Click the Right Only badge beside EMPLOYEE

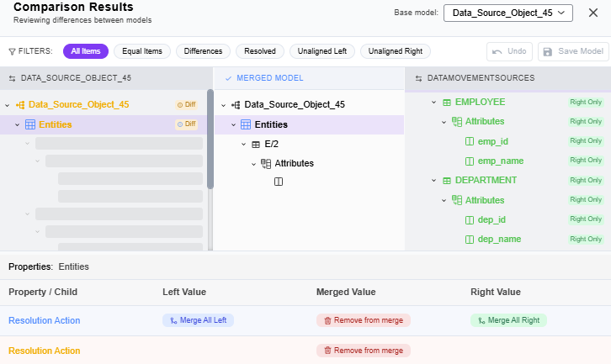pos(586,102)
